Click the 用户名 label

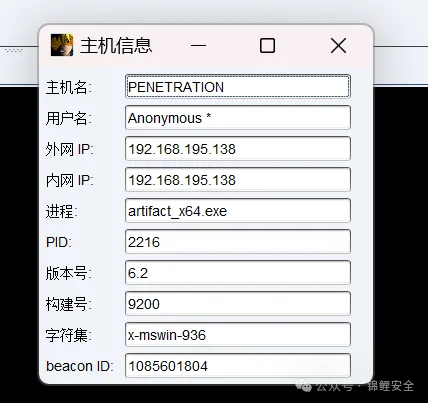point(68,118)
